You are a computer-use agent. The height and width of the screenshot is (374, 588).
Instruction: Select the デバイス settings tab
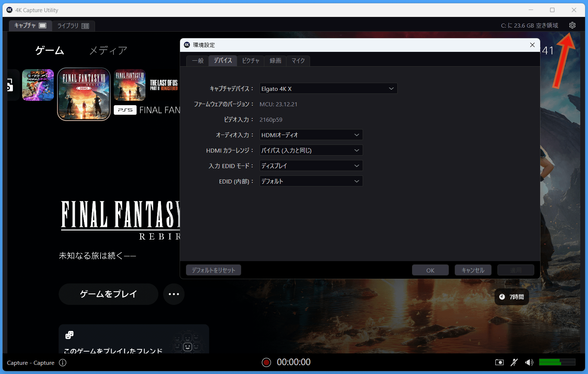(x=223, y=60)
